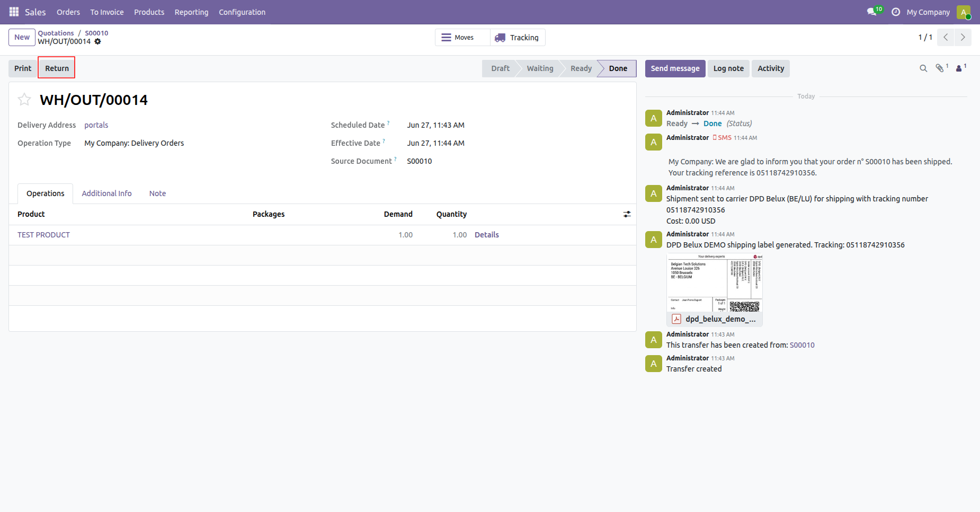Image resolution: width=980 pixels, height=512 pixels.
Task: Schedule an Activity
Action: pos(771,68)
